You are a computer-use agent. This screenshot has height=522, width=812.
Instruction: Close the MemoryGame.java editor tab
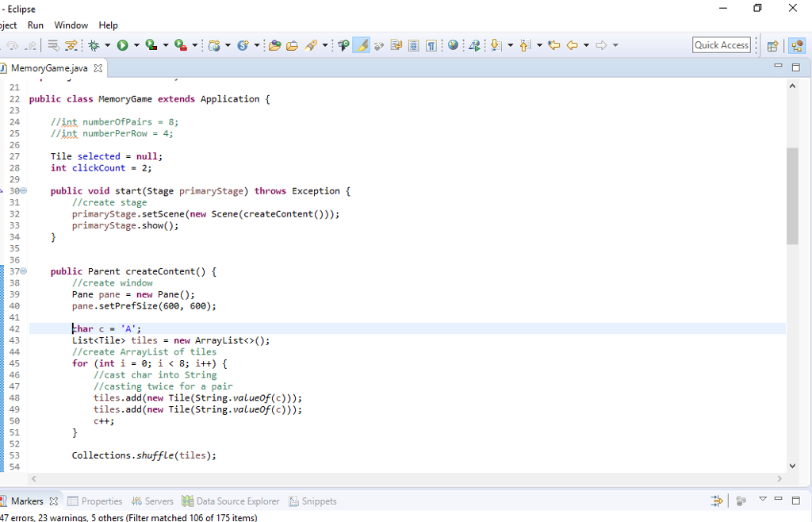point(98,68)
